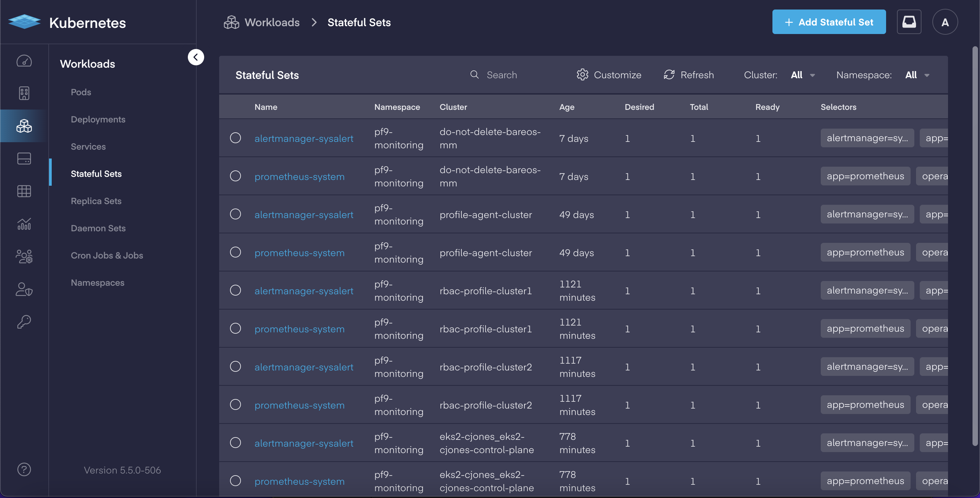Click the search magnifier icon

pos(474,74)
